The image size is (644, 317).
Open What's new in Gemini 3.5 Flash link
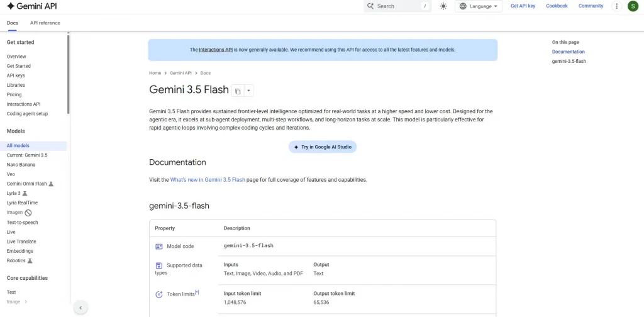[x=208, y=180]
